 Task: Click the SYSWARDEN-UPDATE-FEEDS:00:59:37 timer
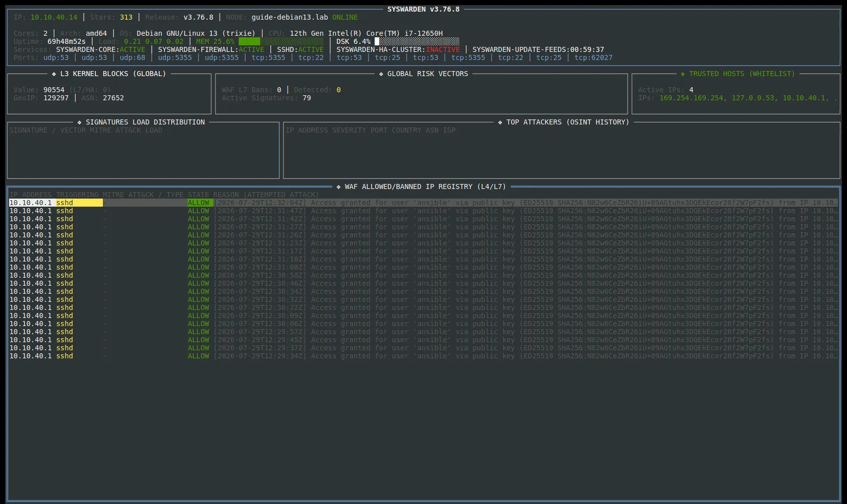click(538, 49)
